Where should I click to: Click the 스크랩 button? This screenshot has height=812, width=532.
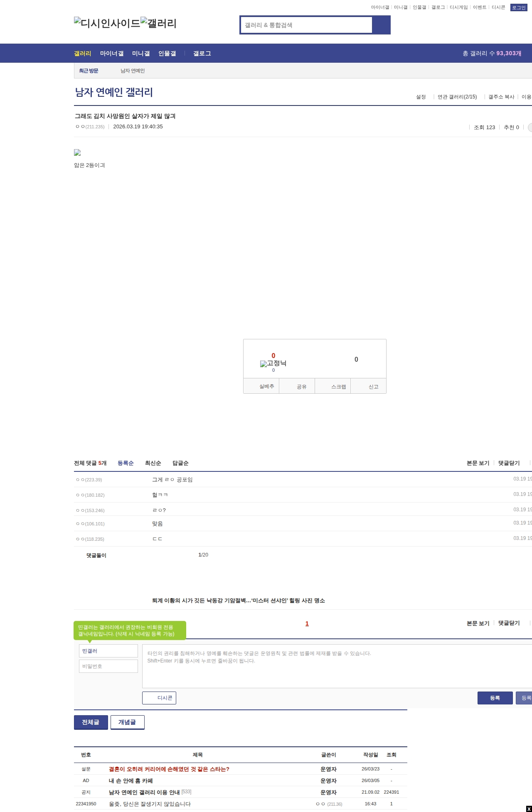tap(333, 386)
